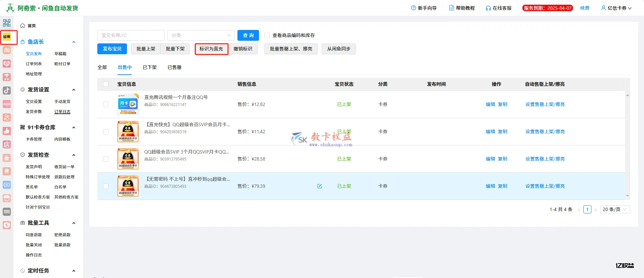Collapse the 发货设置 sidebar section

74,90
